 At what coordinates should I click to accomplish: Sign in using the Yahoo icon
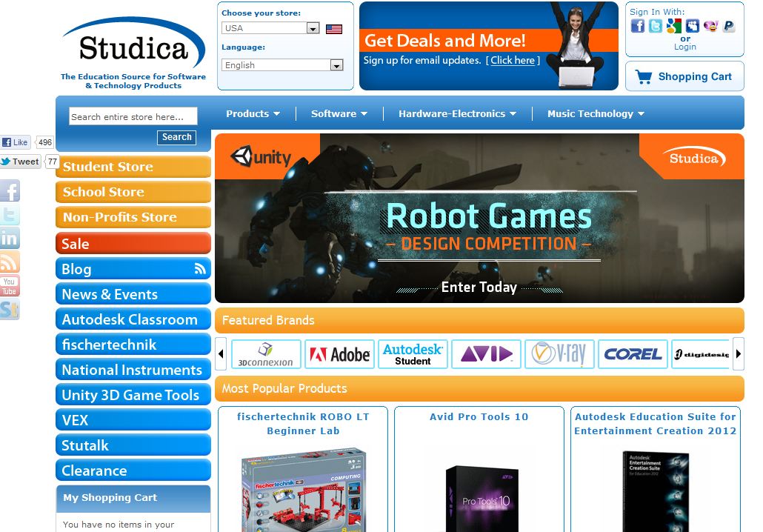[x=710, y=26]
